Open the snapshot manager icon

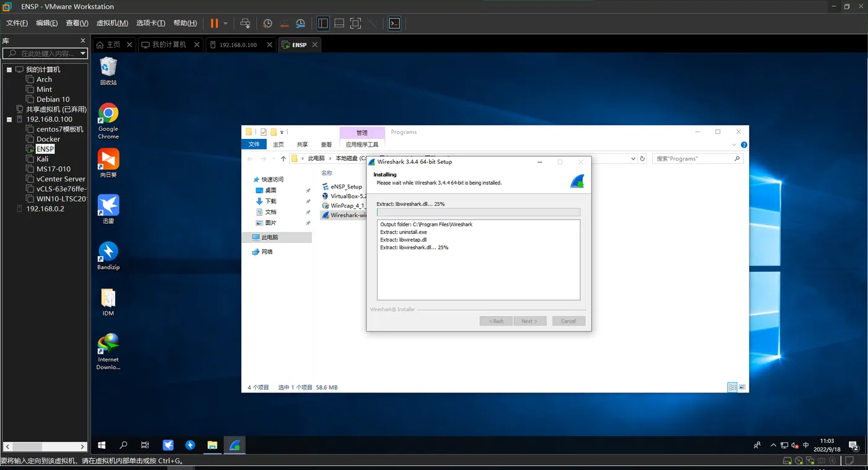pyautogui.click(x=301, y=24)
